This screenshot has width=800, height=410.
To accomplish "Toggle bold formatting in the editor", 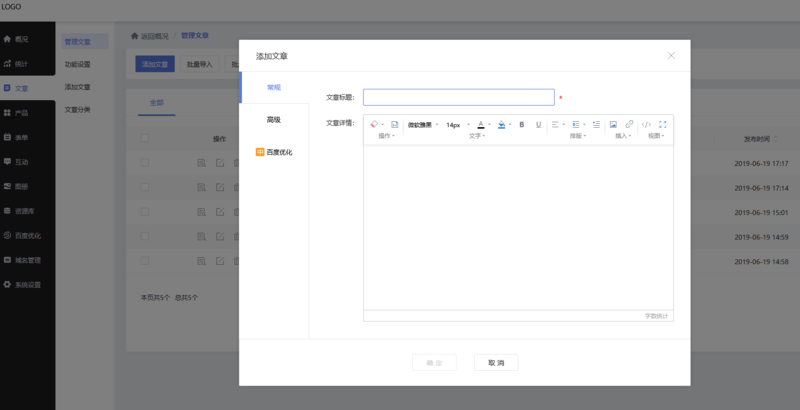I will (x=522, y=125).
